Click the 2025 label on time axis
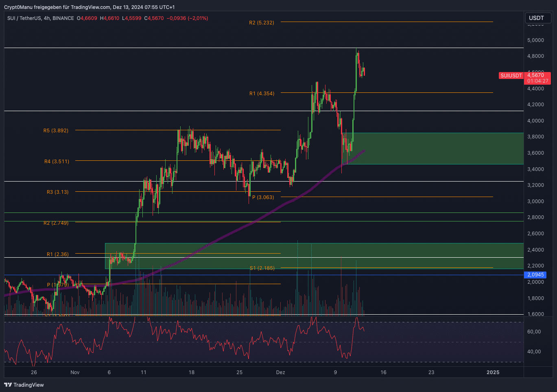557x392 pixels. [493, 372]
